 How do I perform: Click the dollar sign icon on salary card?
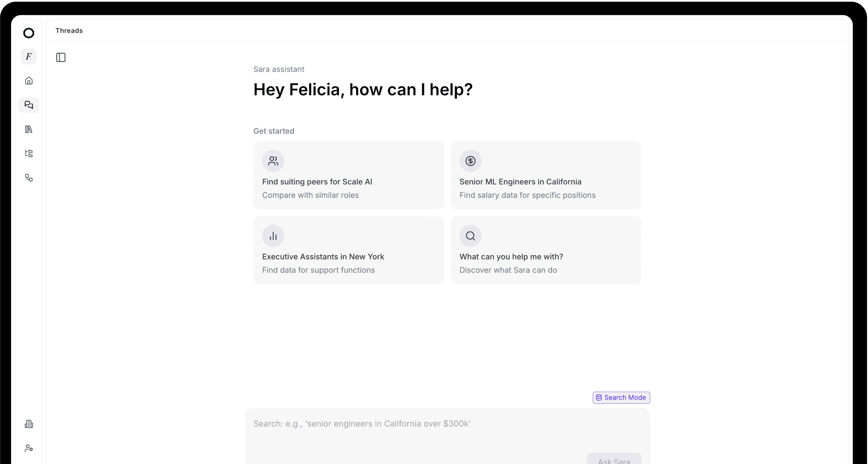(470, 161)
